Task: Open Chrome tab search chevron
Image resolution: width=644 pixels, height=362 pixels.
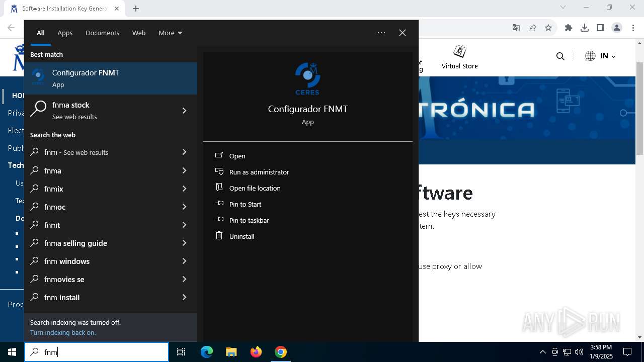Action: (x=563, y=8)
